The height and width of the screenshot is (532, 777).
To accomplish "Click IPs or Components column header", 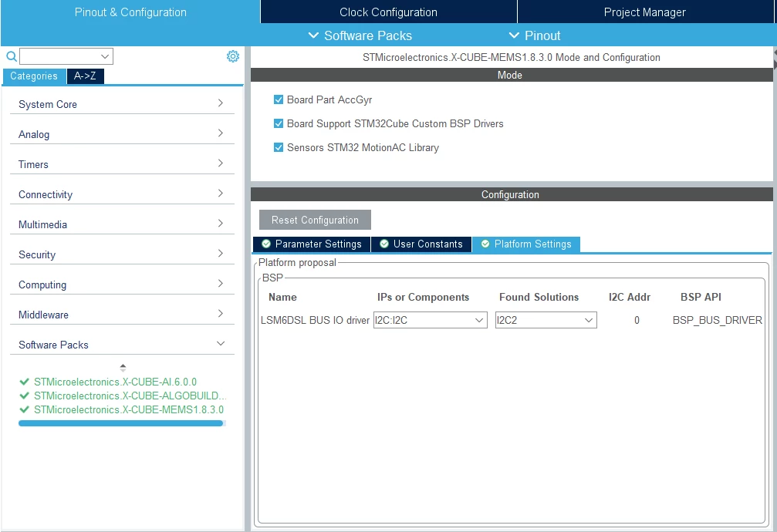I will (423, 297).
